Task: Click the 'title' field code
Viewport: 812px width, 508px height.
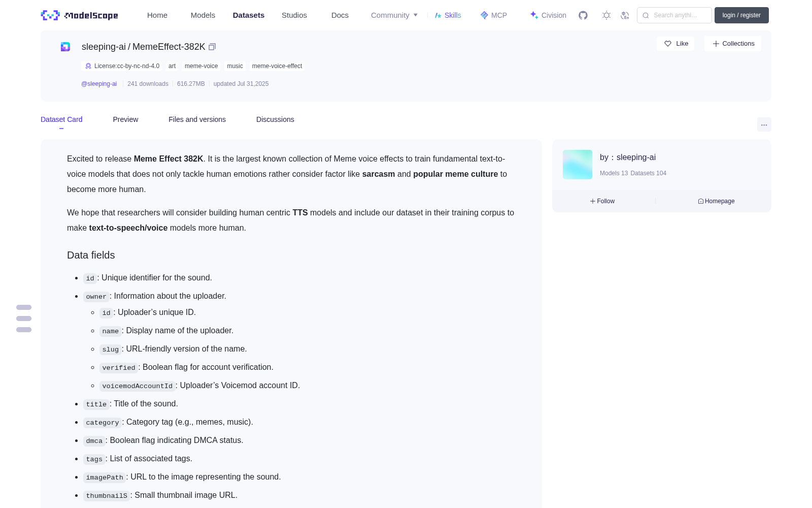Action: click(x=96, y=404)
